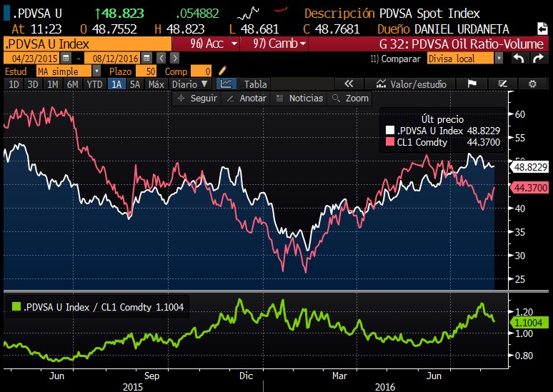Open the 96) Acc dropdown menu
Screen dimensions: 553x392
coord(206,44)
